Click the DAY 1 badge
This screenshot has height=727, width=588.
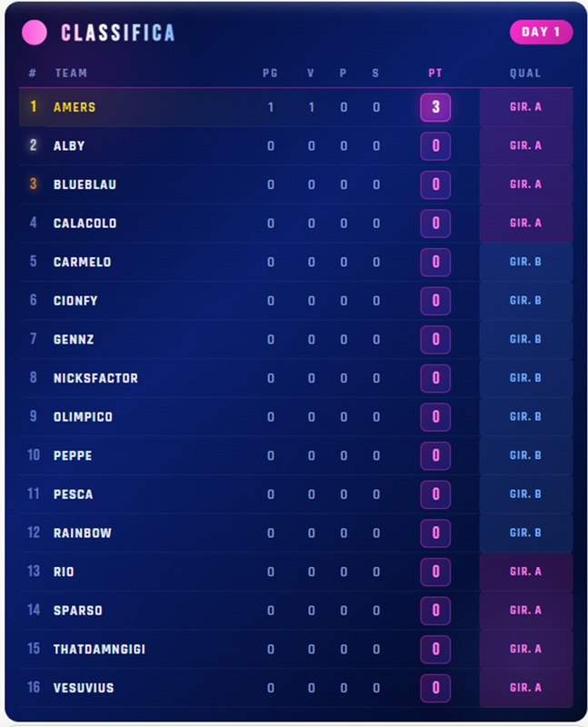coord(541,32)
